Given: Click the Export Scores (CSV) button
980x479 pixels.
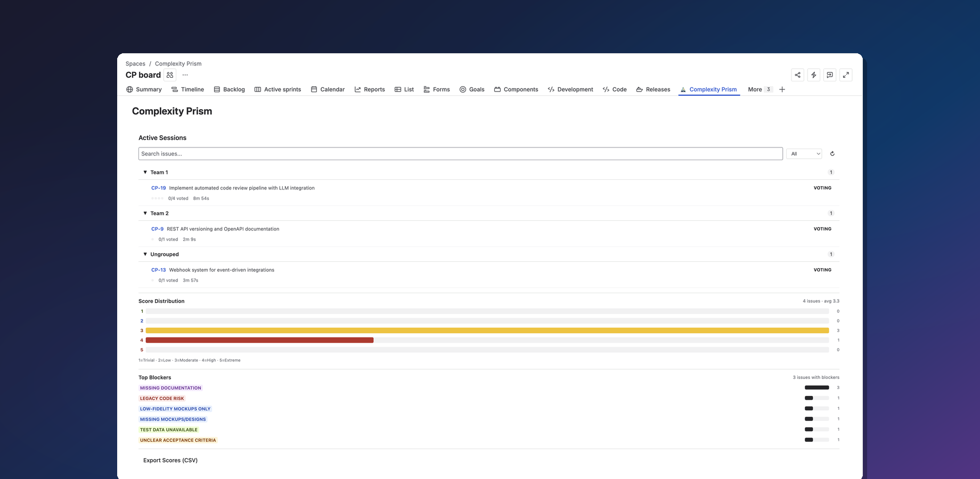Looking at the screenshot, I should [170, 460].
